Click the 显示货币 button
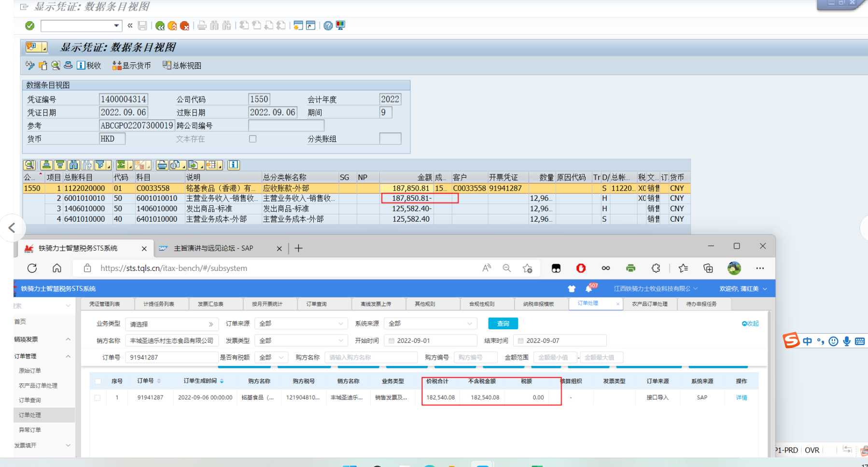Image resolution: width=868 pixels, height=467 pixels. (x=131, y=65)
